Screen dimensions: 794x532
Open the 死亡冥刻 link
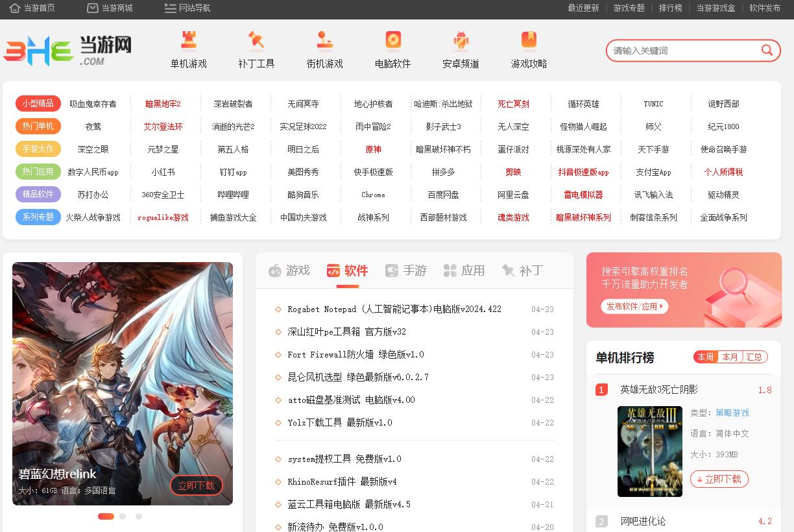click(514, 104)
